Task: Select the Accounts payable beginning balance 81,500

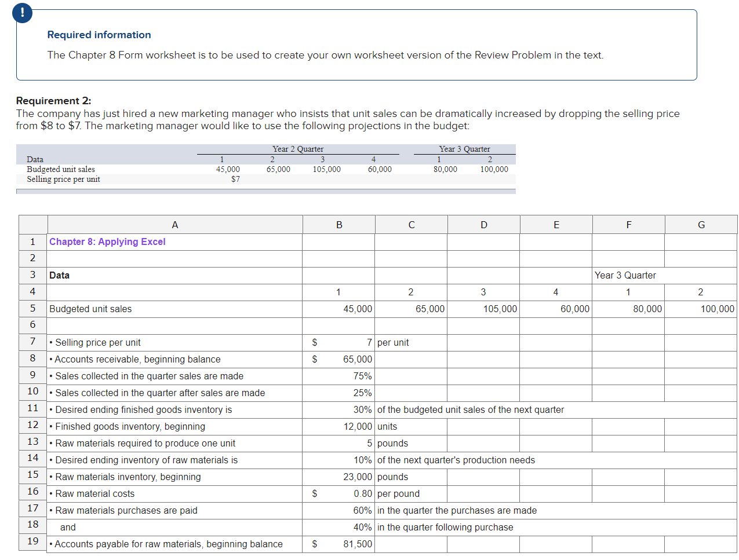Action: tap(338, 544)
